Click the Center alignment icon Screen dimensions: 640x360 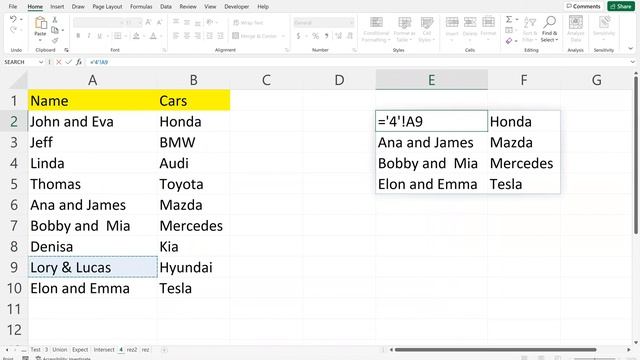pos(187,36)
